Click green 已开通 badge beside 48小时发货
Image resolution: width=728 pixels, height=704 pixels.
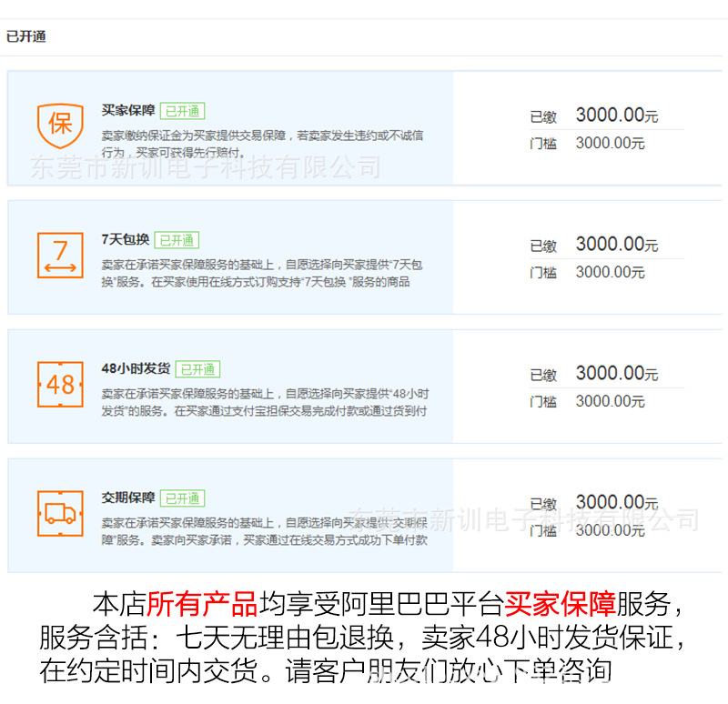(197, 369)
